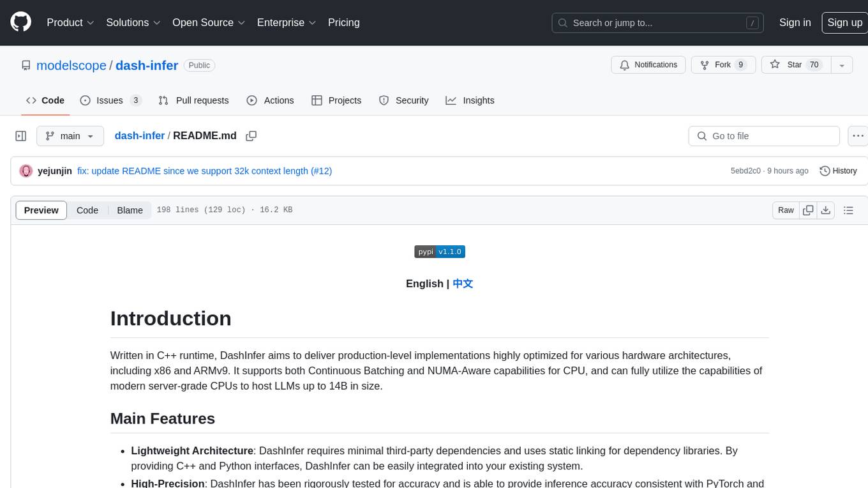
Task: Switch to the Issues tab
Action: (x=110, y=100)
